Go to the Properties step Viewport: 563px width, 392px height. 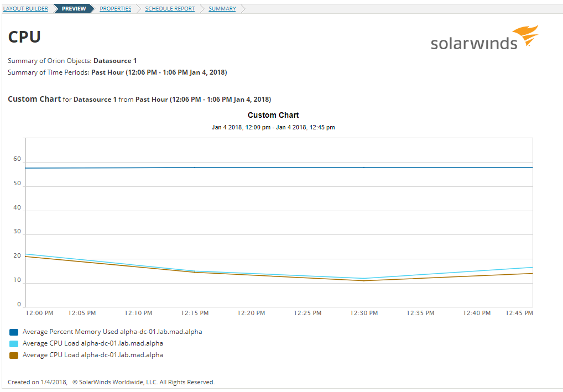point(115,9)
